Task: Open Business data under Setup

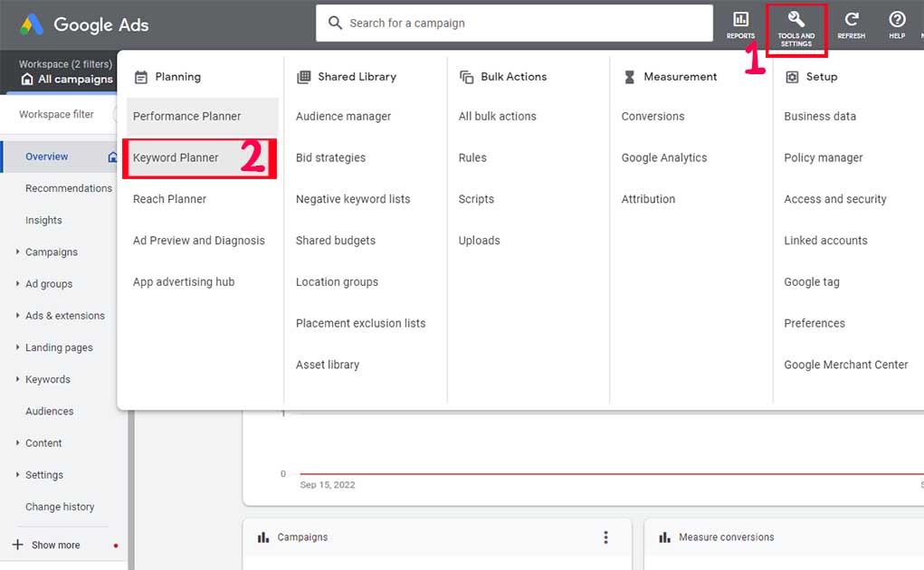Action: point(820,117)
